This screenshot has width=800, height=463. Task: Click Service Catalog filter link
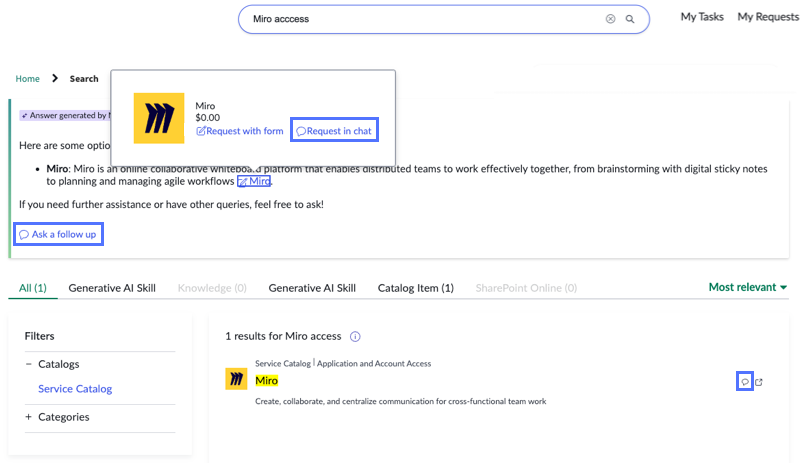click(x=75, y=389)
